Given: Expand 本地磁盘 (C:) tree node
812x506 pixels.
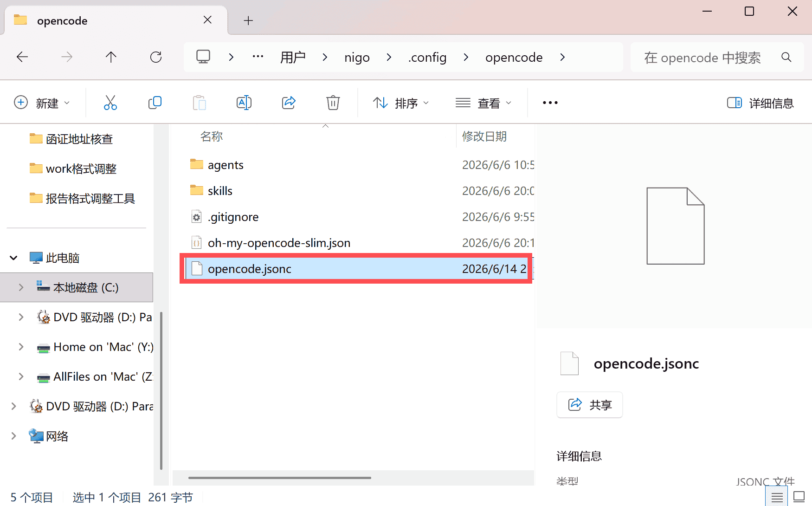Looking at the screenshot, I should [x=21, y=287].
